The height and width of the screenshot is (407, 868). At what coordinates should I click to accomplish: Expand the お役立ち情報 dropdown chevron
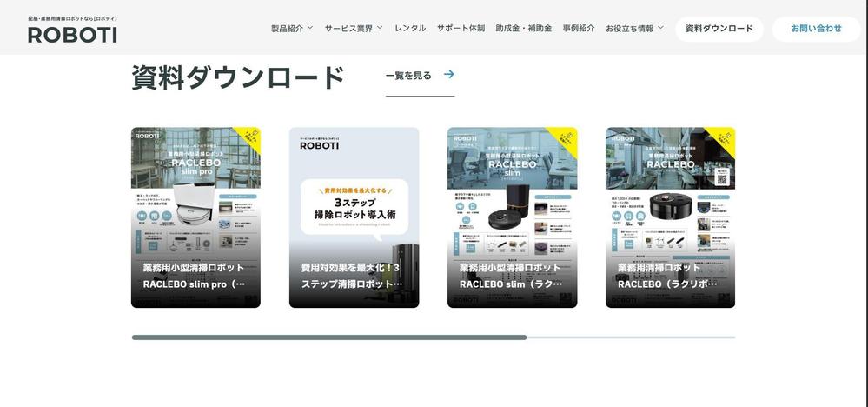point(660,28)
